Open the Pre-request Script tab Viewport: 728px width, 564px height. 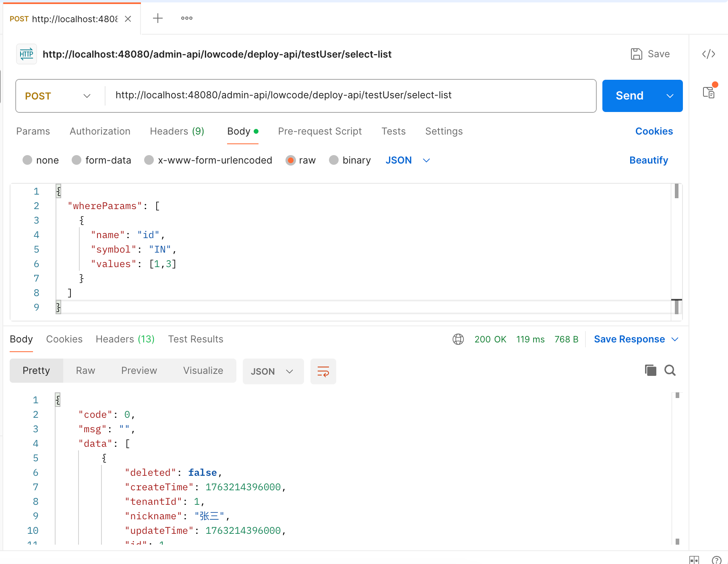tap(320, 131)
